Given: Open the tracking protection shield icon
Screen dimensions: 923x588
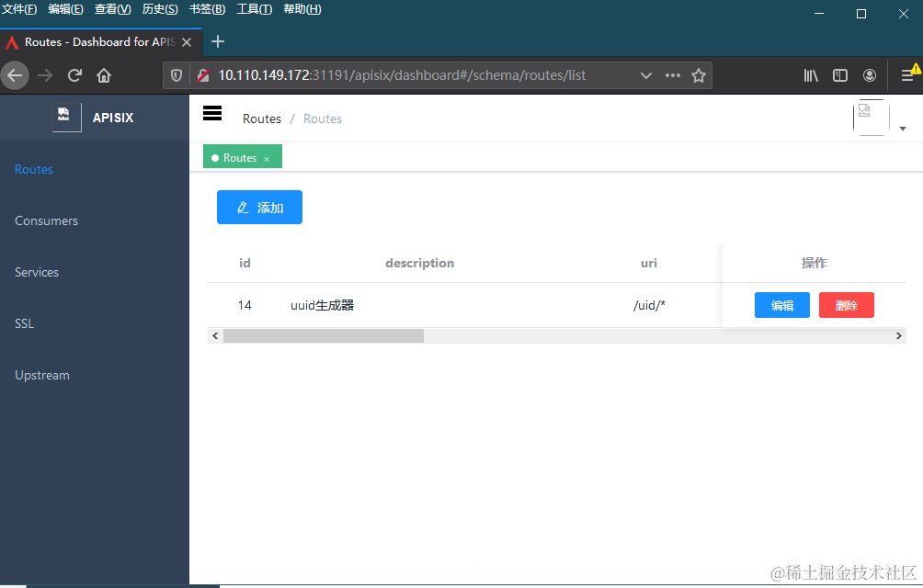Looking at the screenshot, I should pyautogui.click(x=176, y=75).
